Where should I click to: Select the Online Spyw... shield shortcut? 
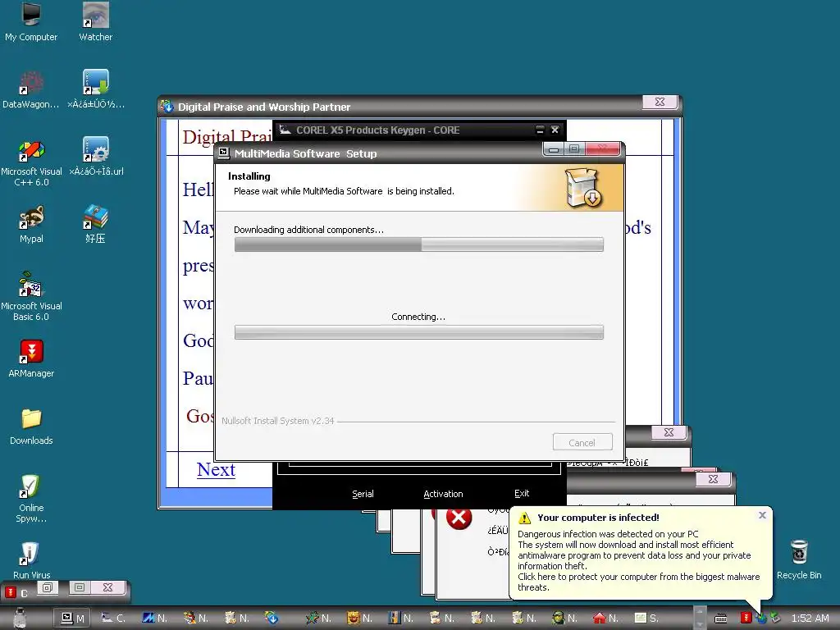(31, 498)
